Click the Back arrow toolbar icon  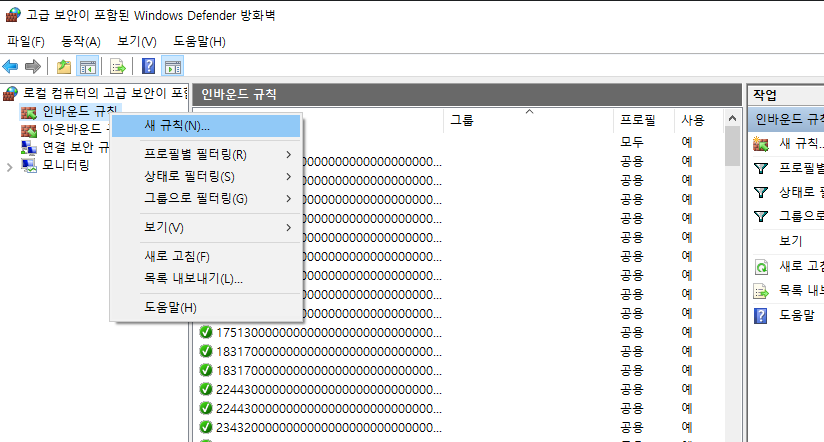tap(11, 67)
